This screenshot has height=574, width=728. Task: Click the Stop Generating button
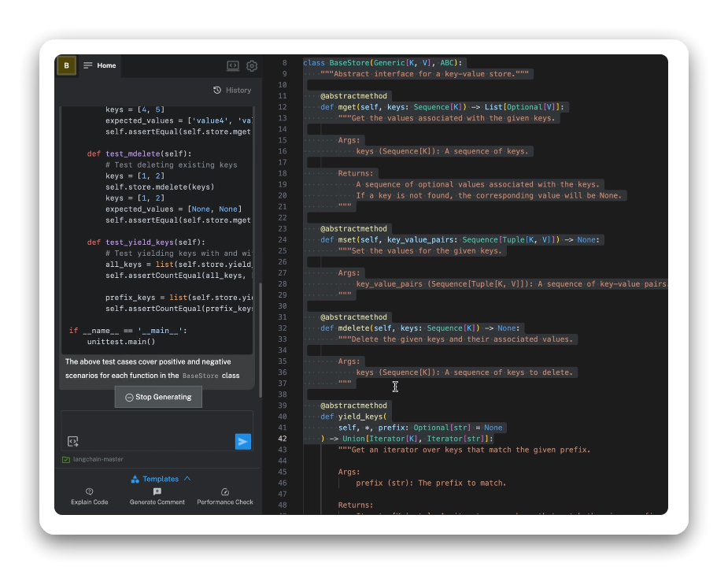pyautogui.click(x=158, y=398)
